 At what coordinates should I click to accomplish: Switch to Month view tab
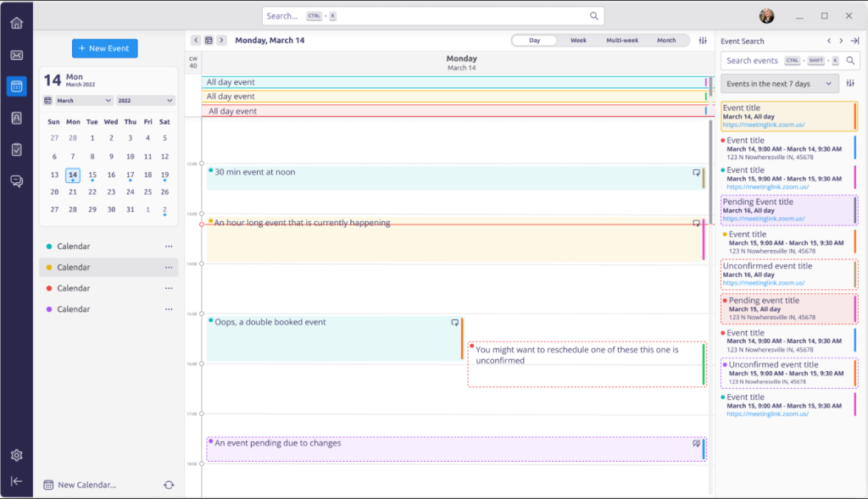tap(666, 41)
